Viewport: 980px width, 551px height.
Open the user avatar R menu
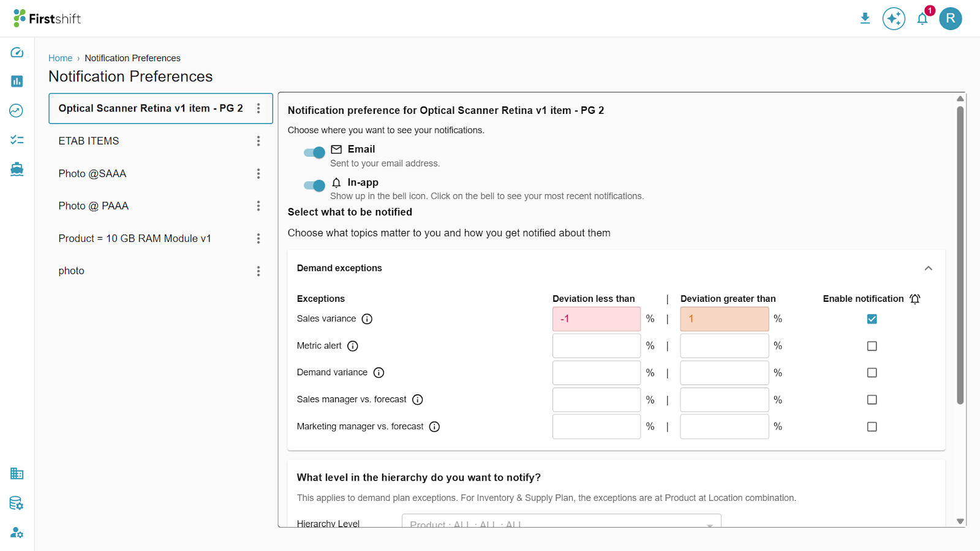(x=951, y=18)
